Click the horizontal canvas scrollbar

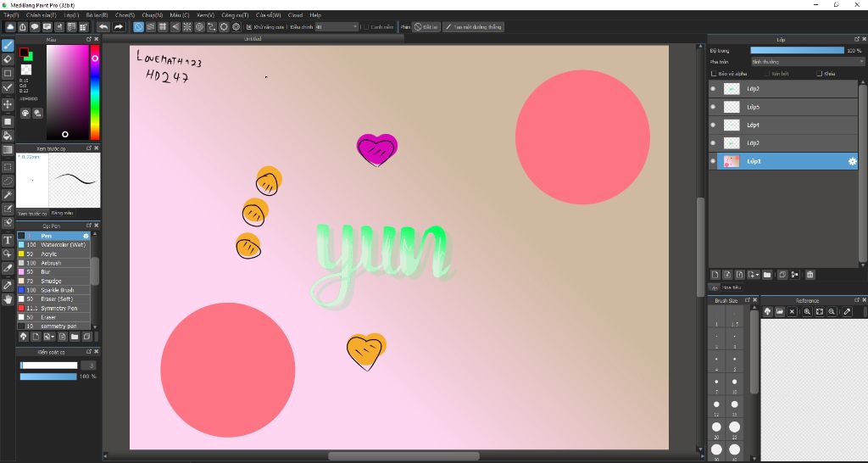pos(403,456)
